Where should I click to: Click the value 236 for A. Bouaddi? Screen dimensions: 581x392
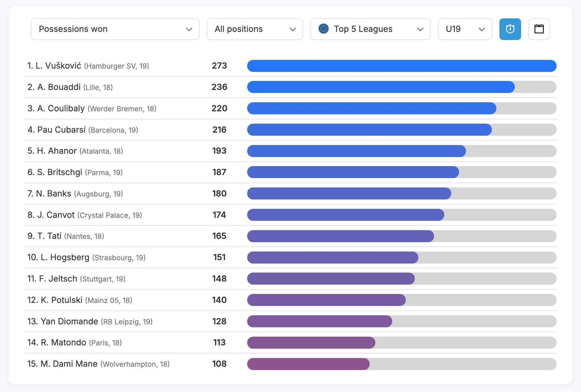(x=219, y=87)
